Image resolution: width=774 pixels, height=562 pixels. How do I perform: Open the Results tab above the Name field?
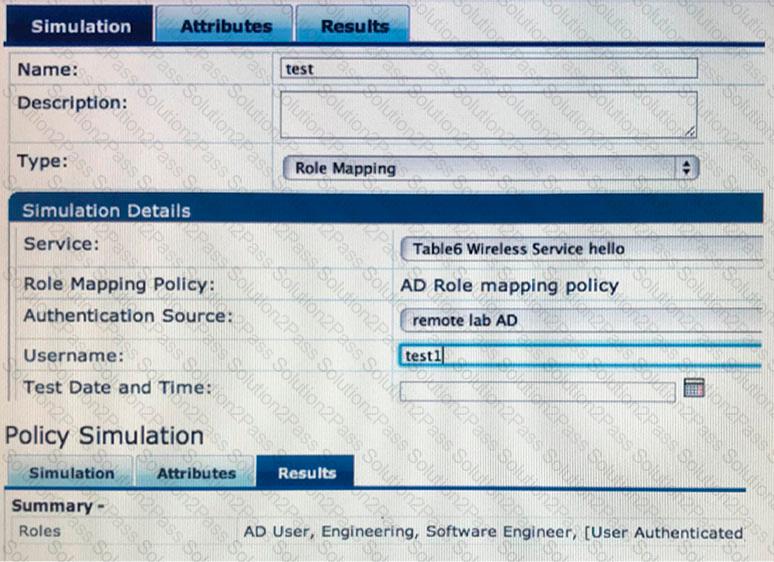coord(352,26)
